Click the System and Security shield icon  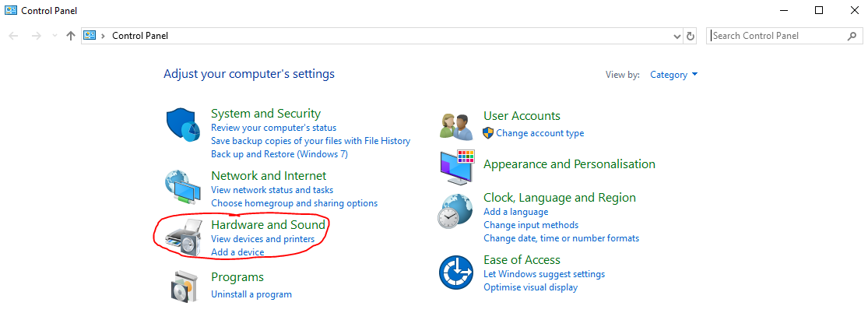[184, 125]
